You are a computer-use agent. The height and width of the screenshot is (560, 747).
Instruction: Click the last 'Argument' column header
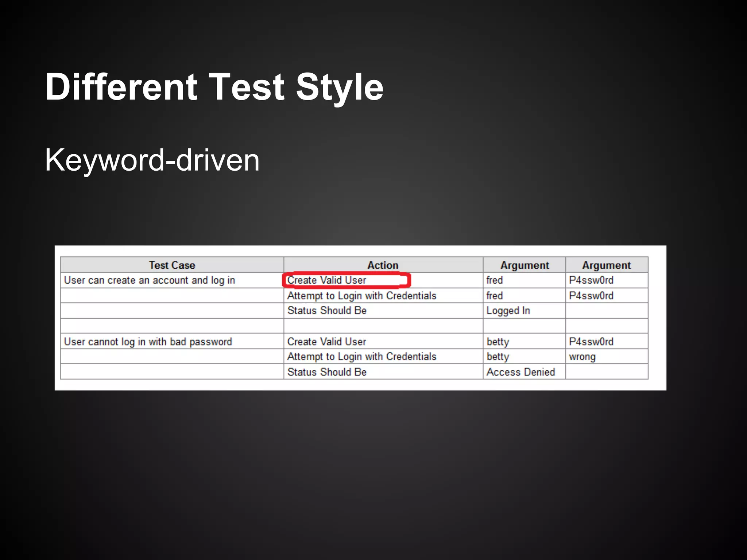click(x=606, y=265)
